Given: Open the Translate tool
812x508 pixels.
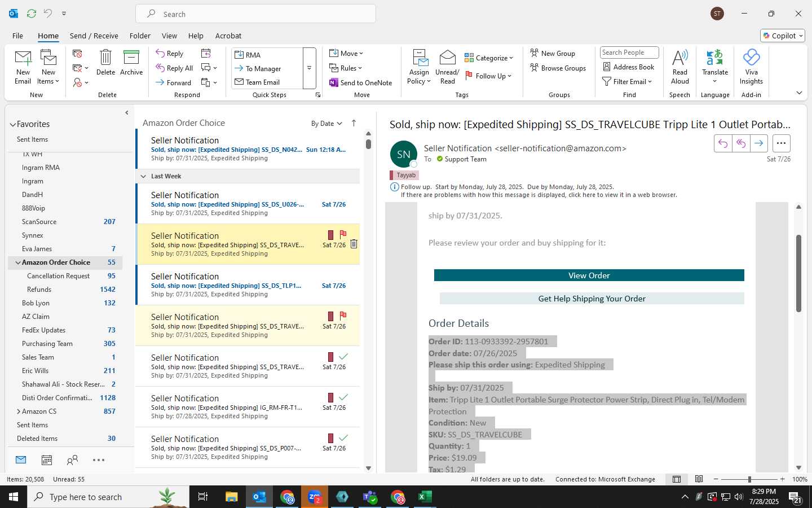Looking at the screenshot, I should pyautogui.click(x=715, y=67).
